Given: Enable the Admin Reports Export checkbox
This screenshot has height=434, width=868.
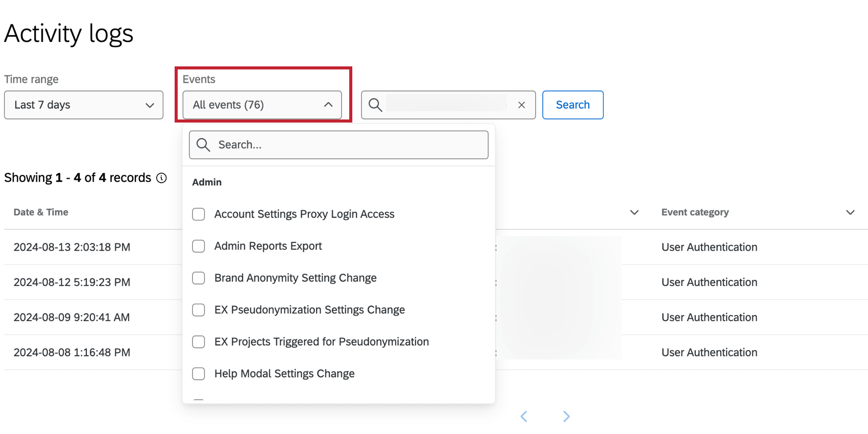Looking at the screenshot, I should click(199, 246).
